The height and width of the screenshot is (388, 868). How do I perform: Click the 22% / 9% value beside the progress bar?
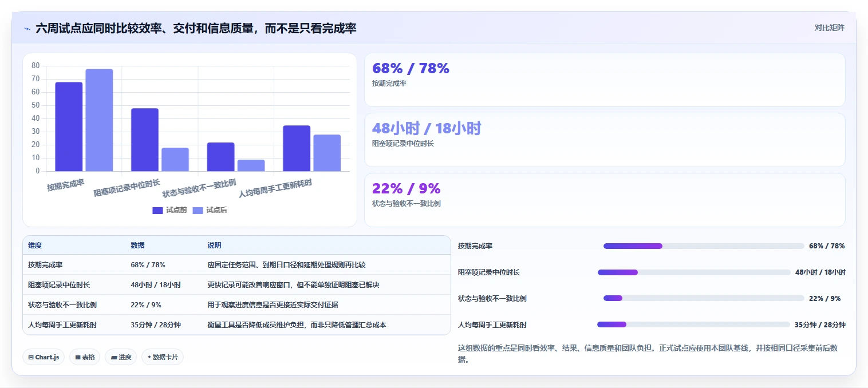(x=824, y=299)
